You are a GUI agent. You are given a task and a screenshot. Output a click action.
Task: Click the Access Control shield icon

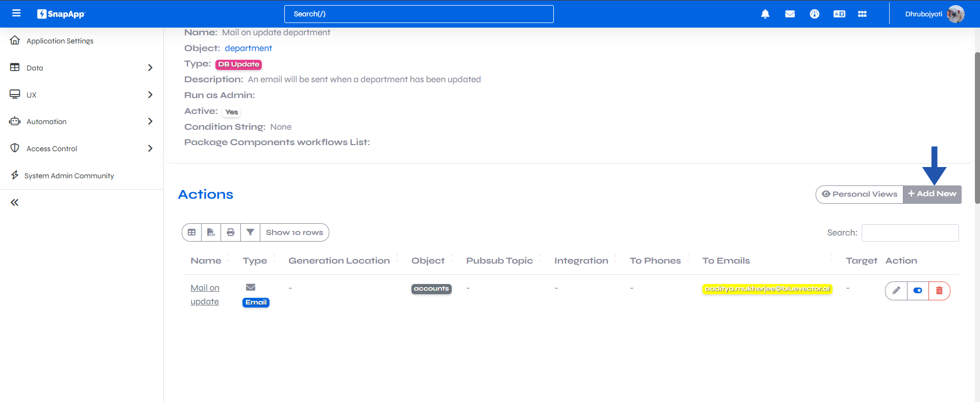pos(15,148)
